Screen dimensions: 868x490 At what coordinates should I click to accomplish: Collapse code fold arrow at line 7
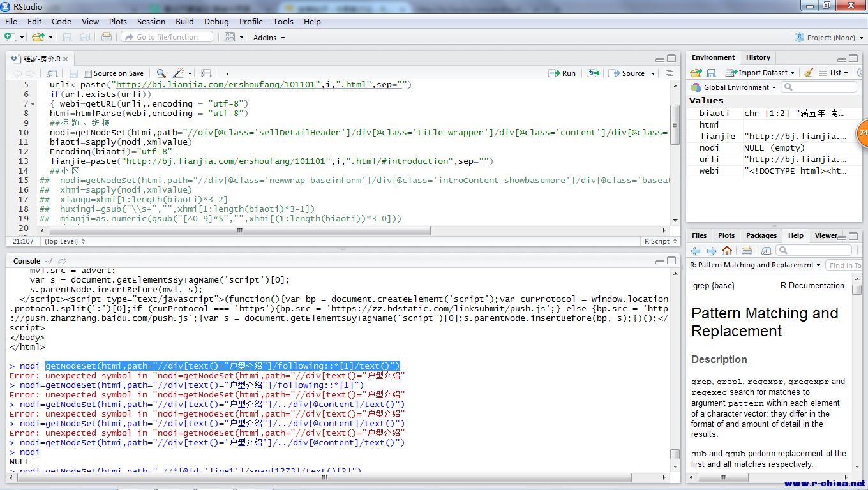(x=33, y=104)
